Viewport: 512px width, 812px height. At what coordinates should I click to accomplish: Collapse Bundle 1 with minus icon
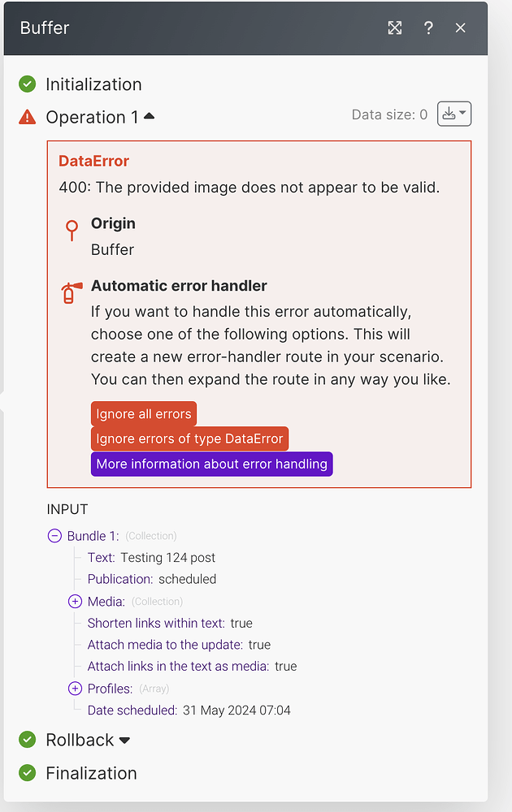54,536
